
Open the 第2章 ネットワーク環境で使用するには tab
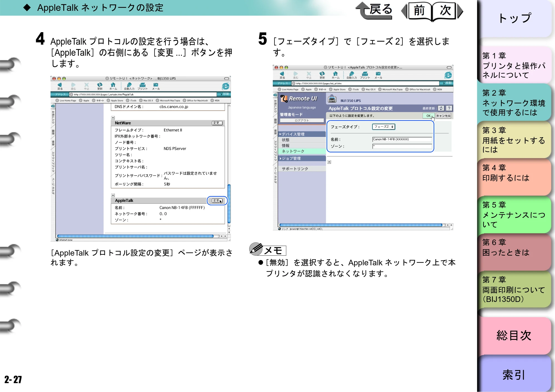click(x=514, y=103)
